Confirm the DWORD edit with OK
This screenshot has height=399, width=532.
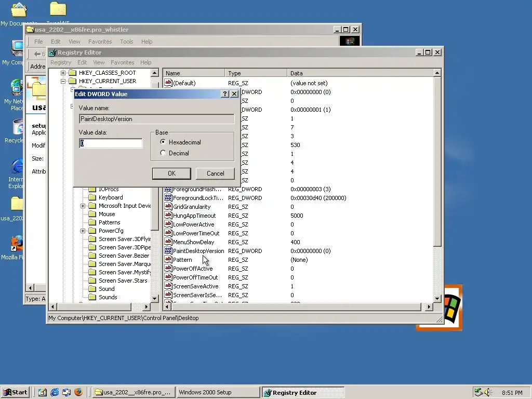click(171, 174)
